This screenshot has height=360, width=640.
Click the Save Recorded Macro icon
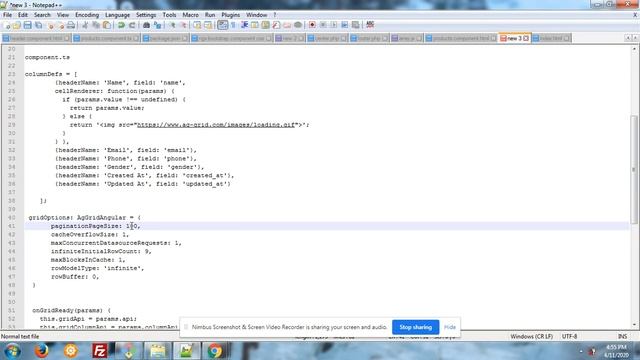pos(356,25)
